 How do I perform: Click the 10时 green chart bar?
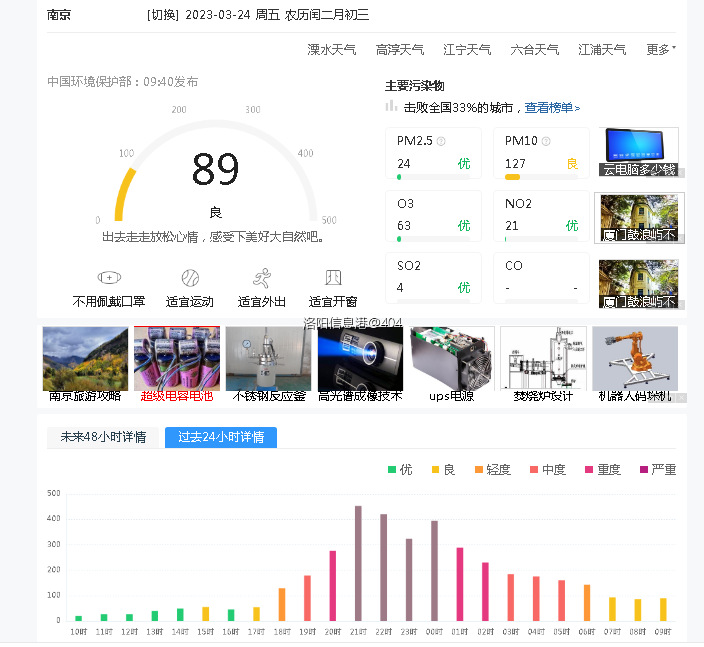point(79,618)
